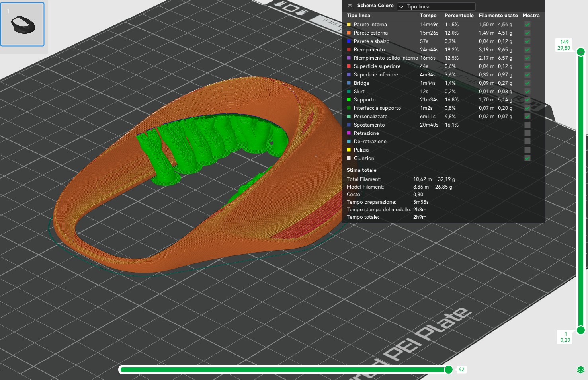The image size is (588, 380).
Task: Click the white Giunzioni color swatch
Action: [x=349, y=158]
